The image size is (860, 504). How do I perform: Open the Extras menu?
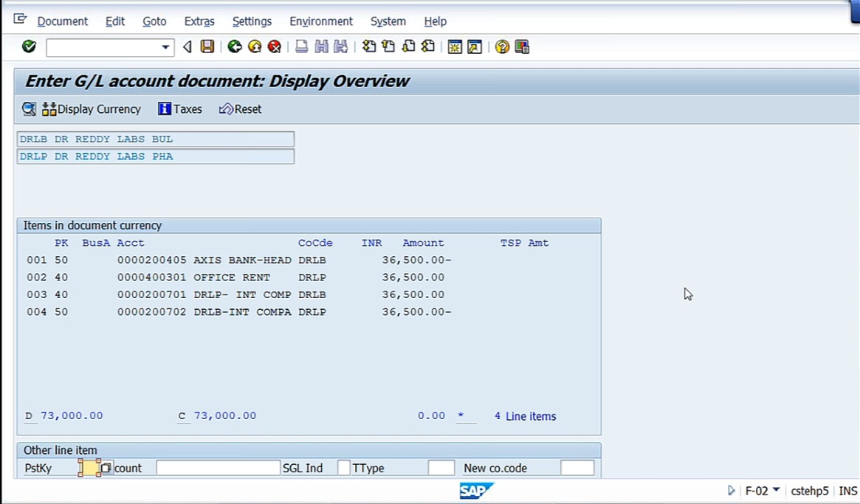[x=199, y=21]
